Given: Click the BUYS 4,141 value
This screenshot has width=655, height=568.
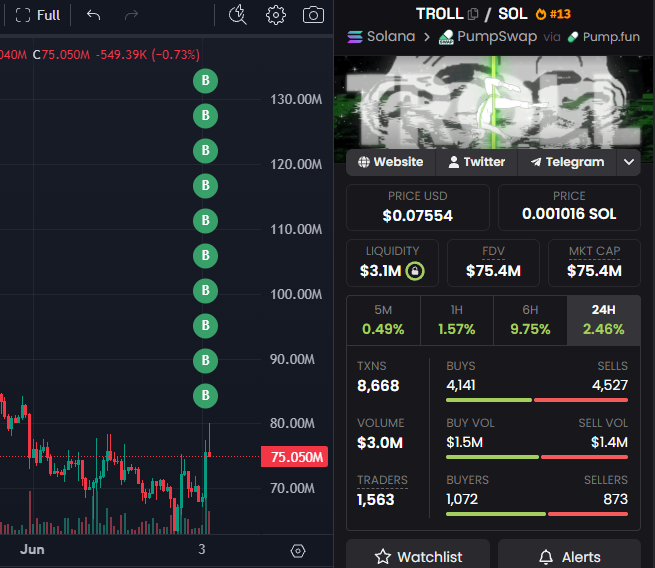Looking at the screenshot, I should [461, 385].
